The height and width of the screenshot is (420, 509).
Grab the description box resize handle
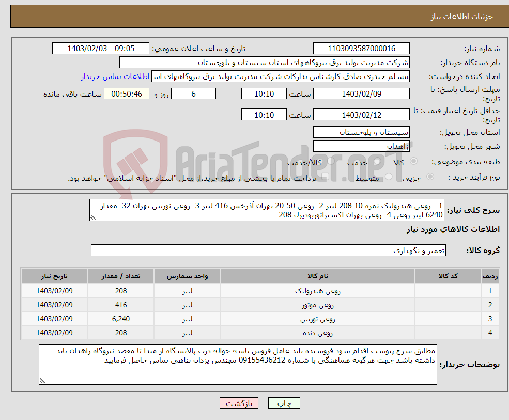click(93, 217)
